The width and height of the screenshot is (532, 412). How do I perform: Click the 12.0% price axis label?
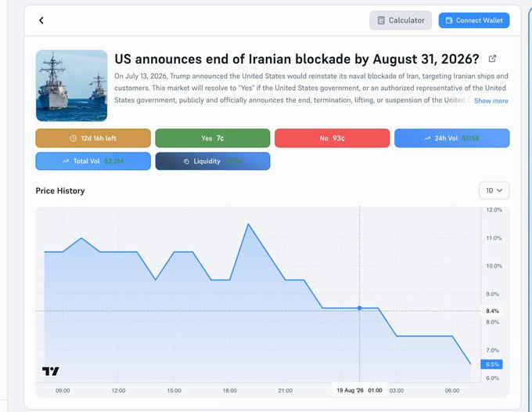click(494, 210)
